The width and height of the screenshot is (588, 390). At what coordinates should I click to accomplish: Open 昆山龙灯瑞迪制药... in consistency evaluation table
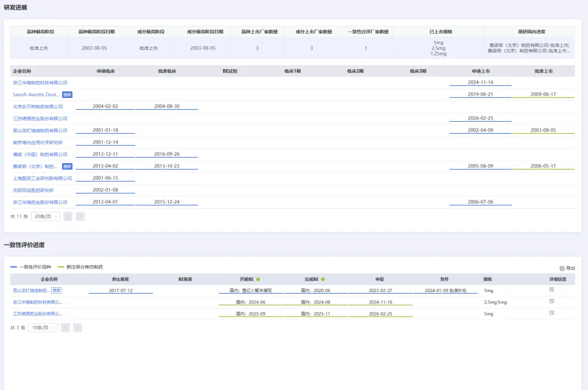(x=31, y=290)
